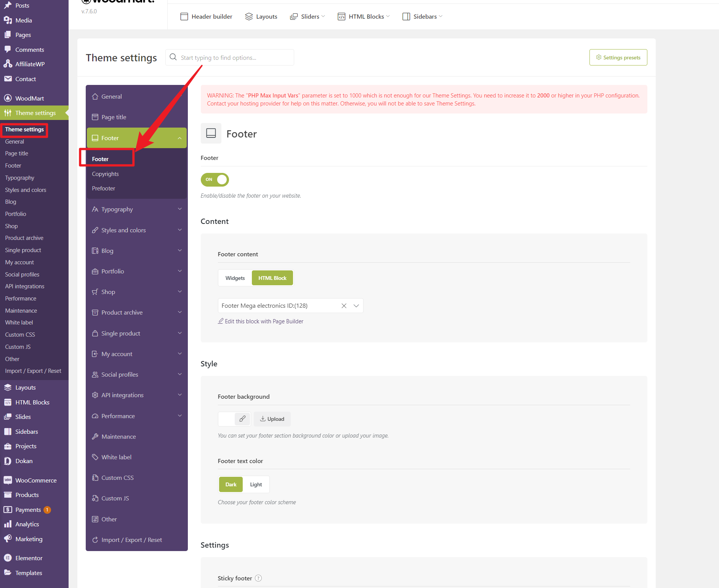719x588 pixels.
Task: Click the Header builder icon
Action: coord(184,16)
